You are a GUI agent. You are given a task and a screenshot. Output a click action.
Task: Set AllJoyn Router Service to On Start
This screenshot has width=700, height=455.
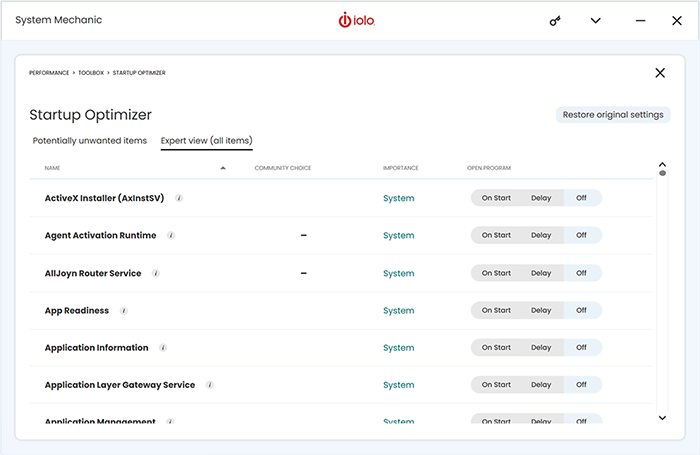496,273
